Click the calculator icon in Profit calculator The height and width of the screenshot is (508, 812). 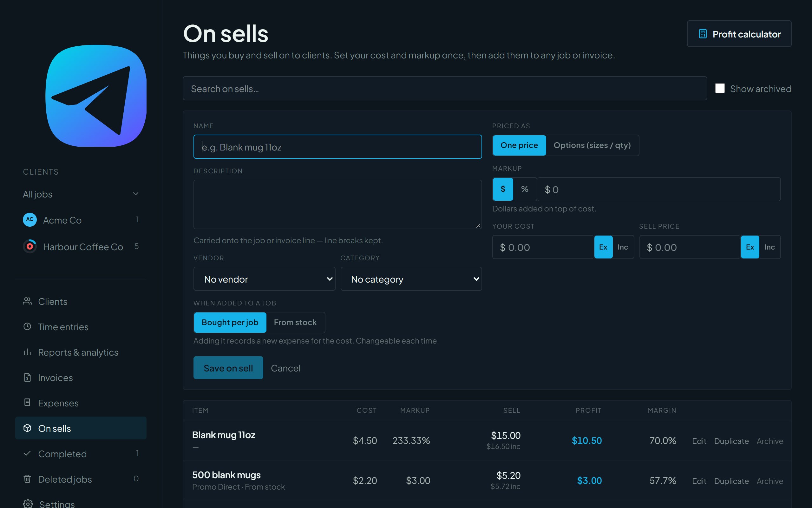point(703,34)
